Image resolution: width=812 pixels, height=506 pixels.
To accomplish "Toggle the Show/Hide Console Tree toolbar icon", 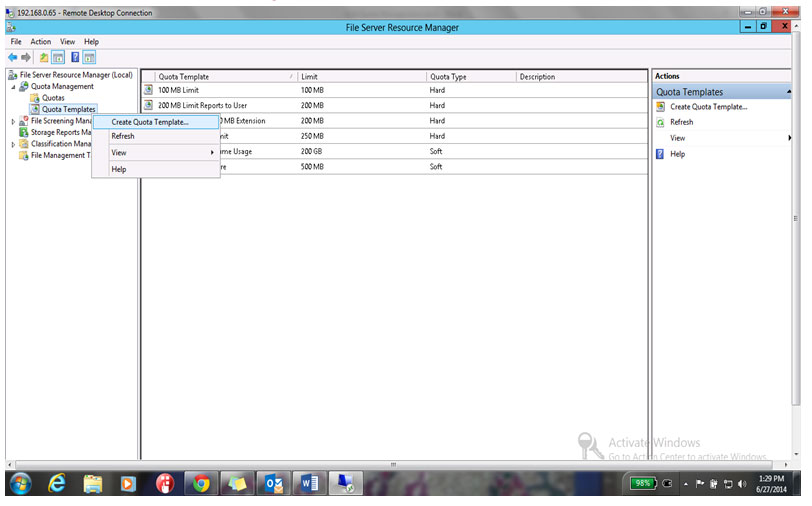I will pos(58,57).
